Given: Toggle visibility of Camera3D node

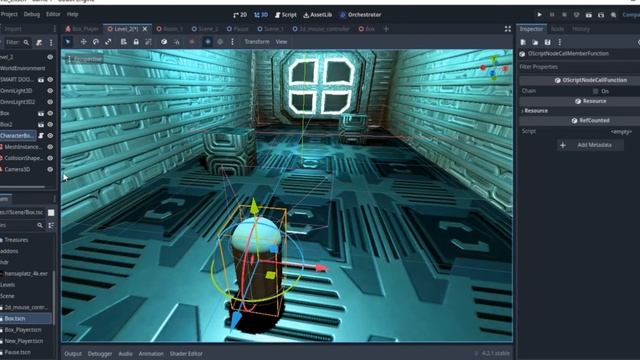Looking at the screenshot, I should 50,169.
